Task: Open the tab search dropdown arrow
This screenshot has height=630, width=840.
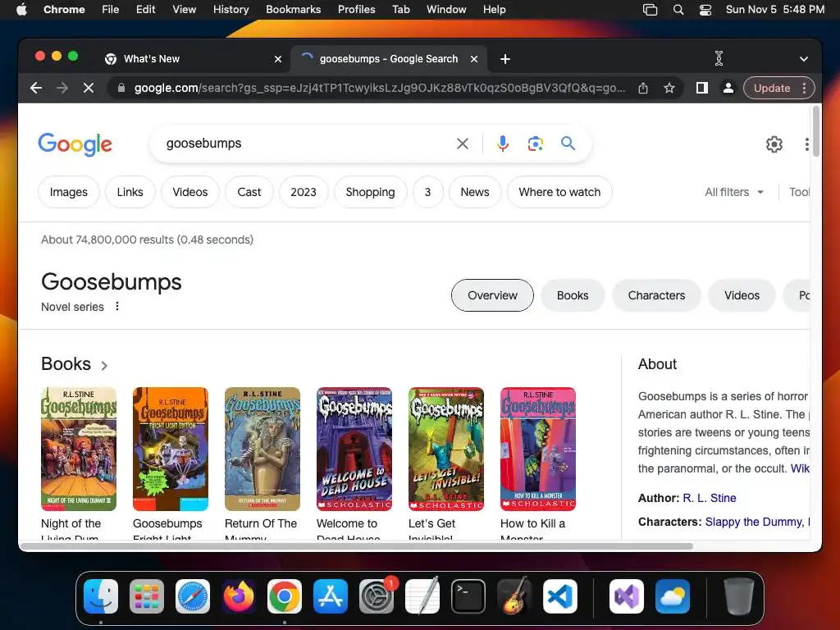Action: [x=804, y=59]
